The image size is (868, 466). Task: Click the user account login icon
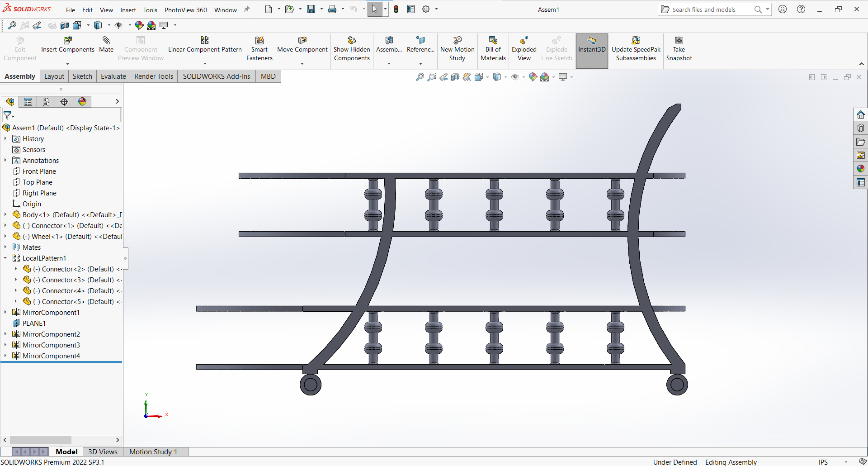point(783,10)
